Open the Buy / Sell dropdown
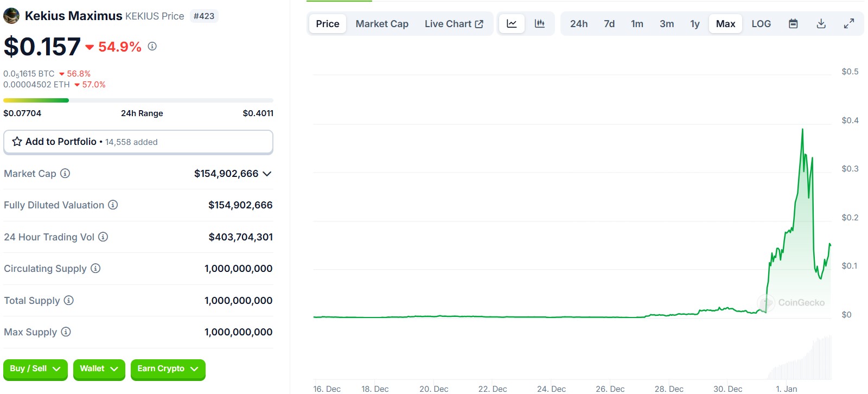This screenshot has height=394, width=868. point(35,369)
